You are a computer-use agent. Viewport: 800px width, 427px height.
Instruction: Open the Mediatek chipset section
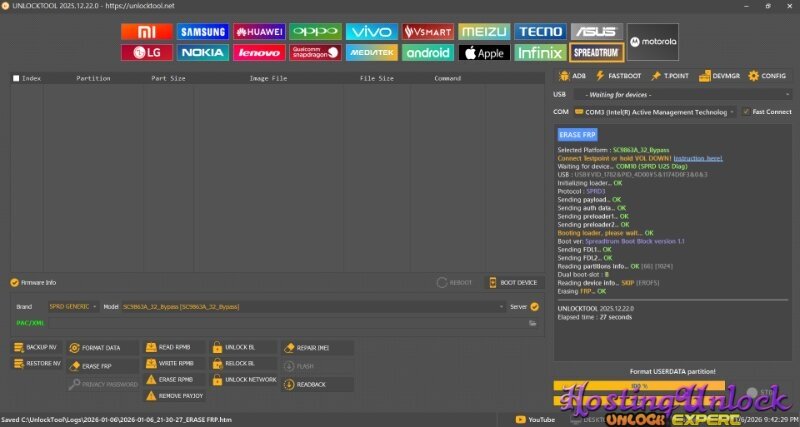pyautogui.click(x=372, y=53)
